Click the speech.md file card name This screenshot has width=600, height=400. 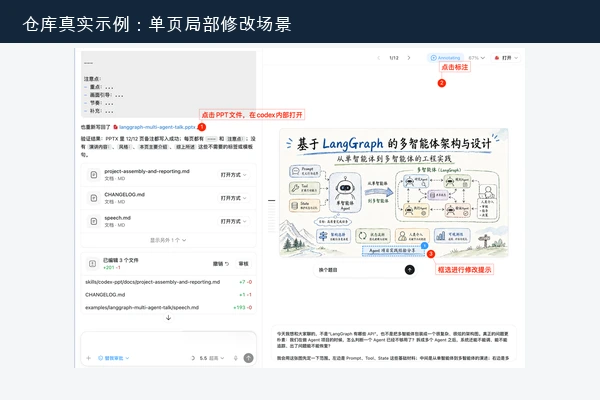click(117, 218)
